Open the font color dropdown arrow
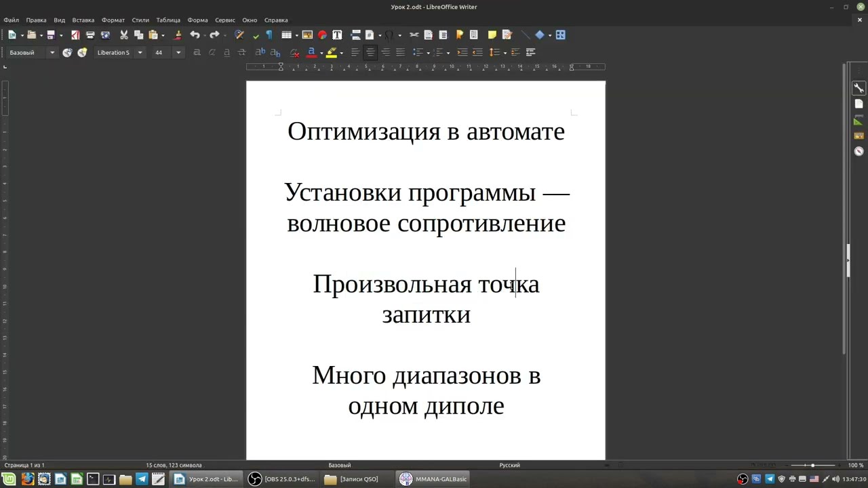This screenshot has height=488, width=868. 321,52
